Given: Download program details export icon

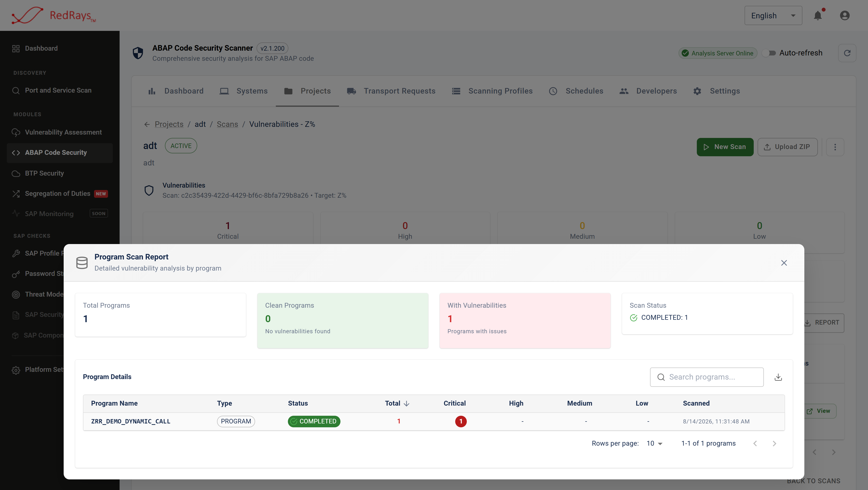Looking at the screenshot, I should pyautogui.click(x=778, y=377).
